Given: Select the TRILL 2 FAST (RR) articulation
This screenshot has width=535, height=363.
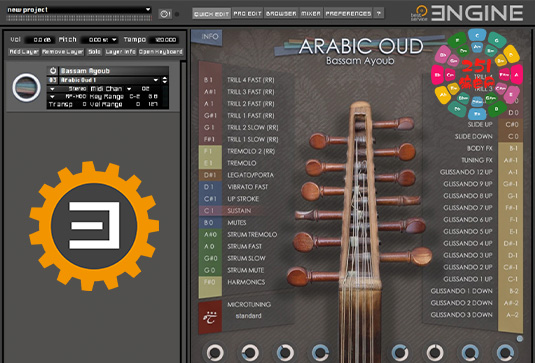Looking at the screenshot, I should point(251,104).
